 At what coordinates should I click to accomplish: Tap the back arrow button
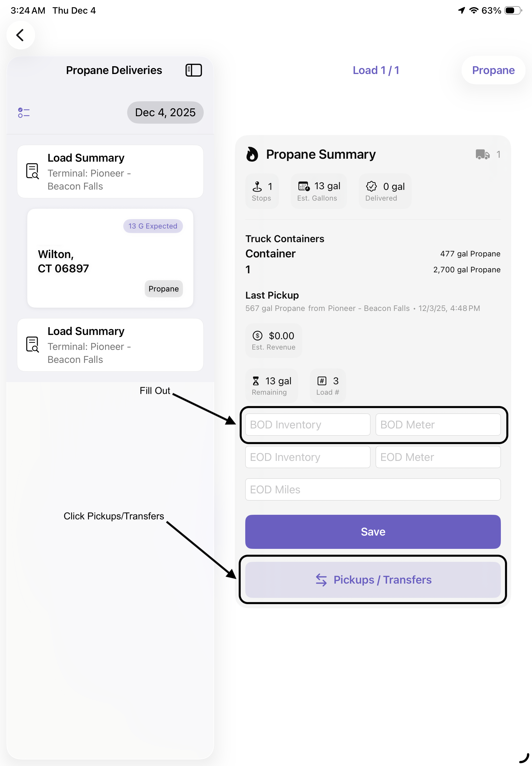[x=21, y=35]
